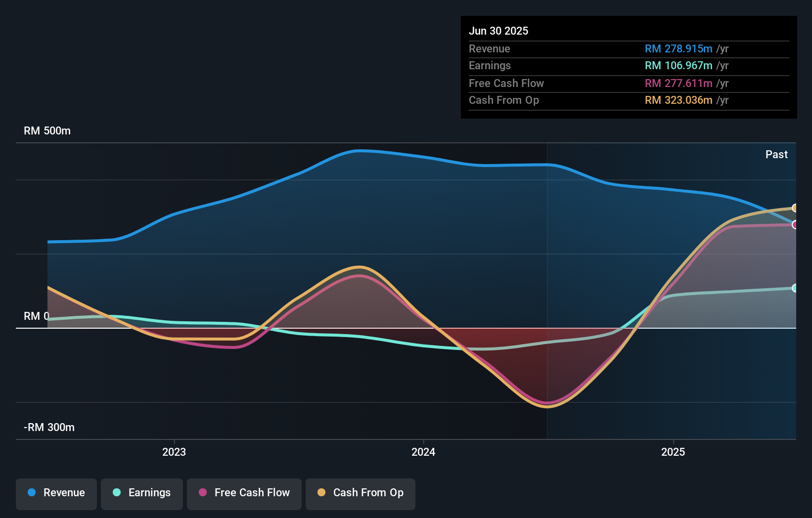Click the RM 500m axis label
812x518 pixels.
coord(47,131)
